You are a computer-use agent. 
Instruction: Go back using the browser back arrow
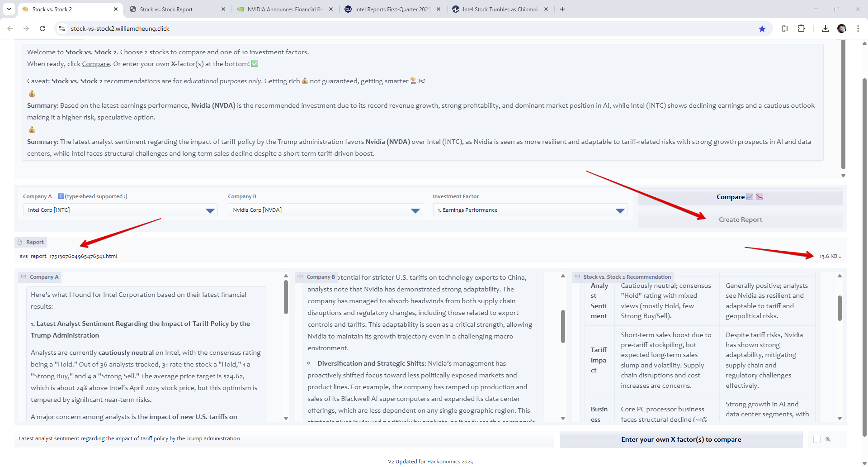(x=10, y=29)
